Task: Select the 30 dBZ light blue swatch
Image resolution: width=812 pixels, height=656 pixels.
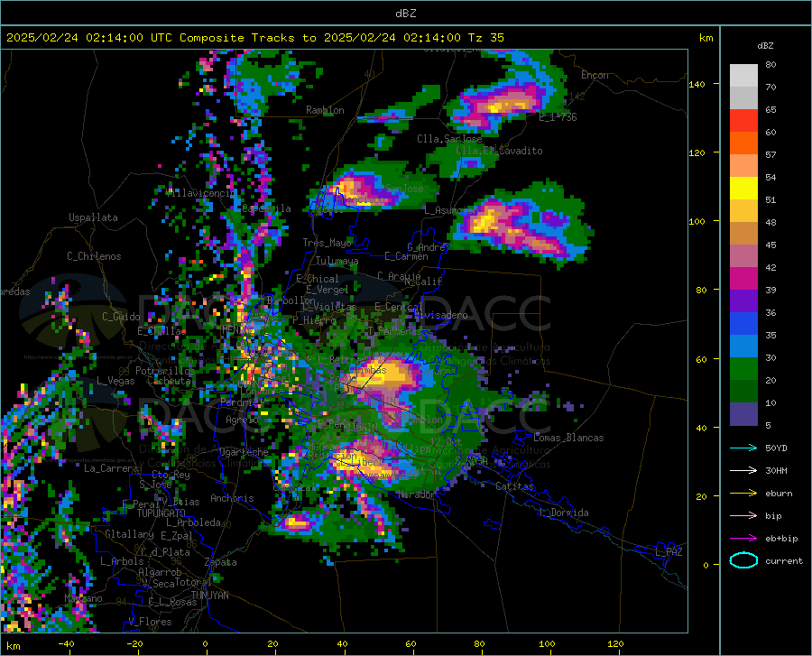Action: pos(743,346)
